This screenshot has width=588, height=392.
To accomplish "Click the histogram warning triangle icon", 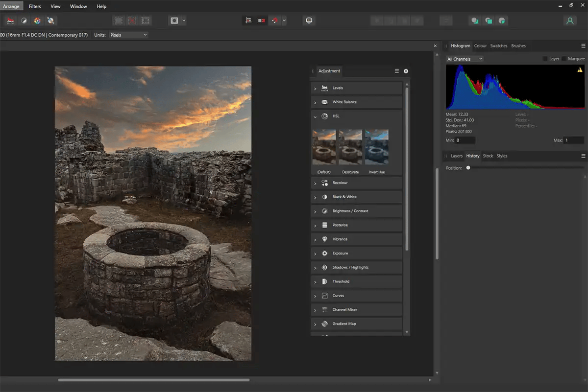I will pos(580,70).
